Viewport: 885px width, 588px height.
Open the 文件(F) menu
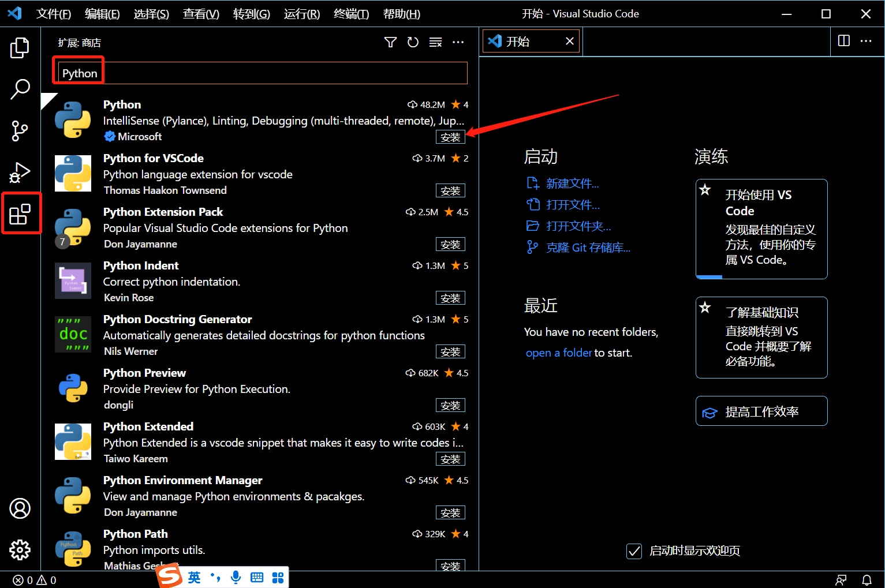click(x=54, y=14)
